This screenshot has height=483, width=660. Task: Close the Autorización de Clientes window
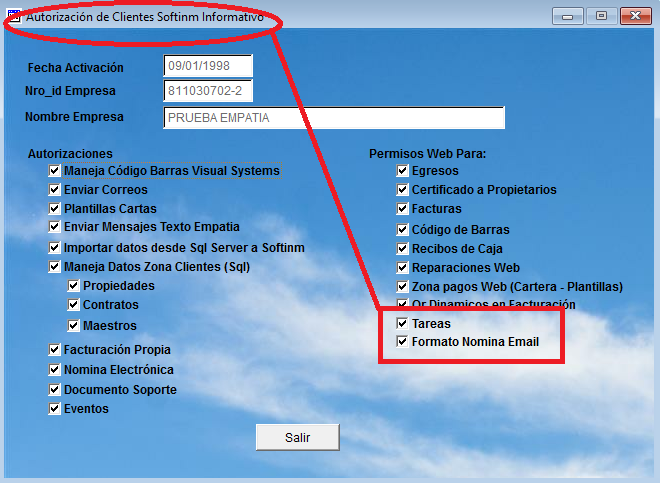click(x=636, y=16)
